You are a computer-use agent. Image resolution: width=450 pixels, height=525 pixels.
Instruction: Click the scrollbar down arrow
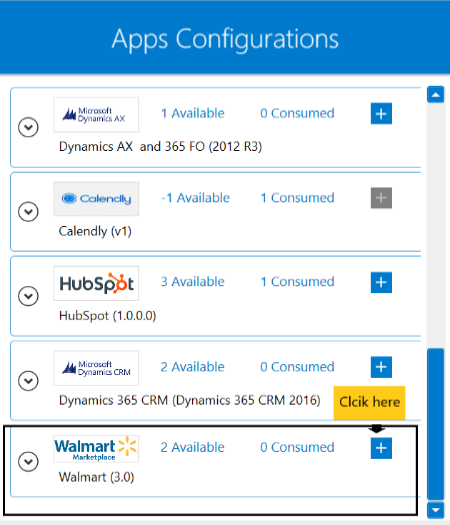click(436, 511)
